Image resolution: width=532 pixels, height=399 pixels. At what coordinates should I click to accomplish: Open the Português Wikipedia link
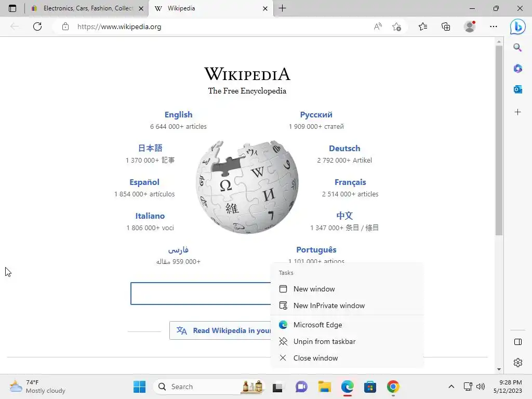tap(316, 250)
